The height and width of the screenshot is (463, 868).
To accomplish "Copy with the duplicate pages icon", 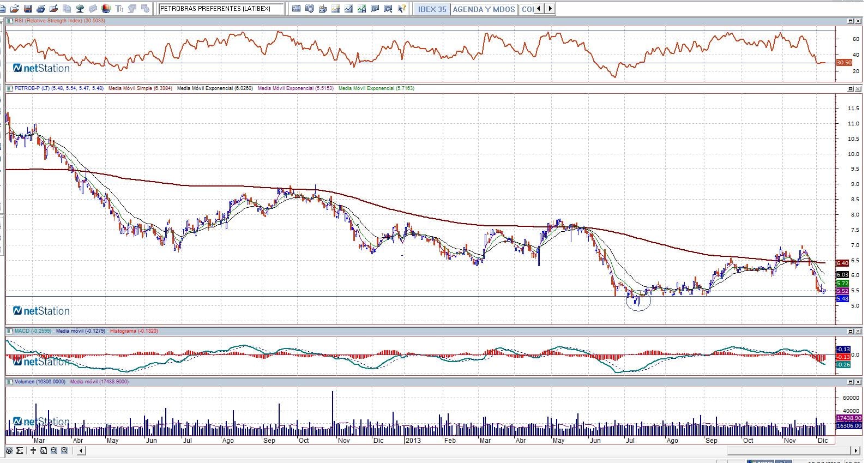I will coord(67,9).
